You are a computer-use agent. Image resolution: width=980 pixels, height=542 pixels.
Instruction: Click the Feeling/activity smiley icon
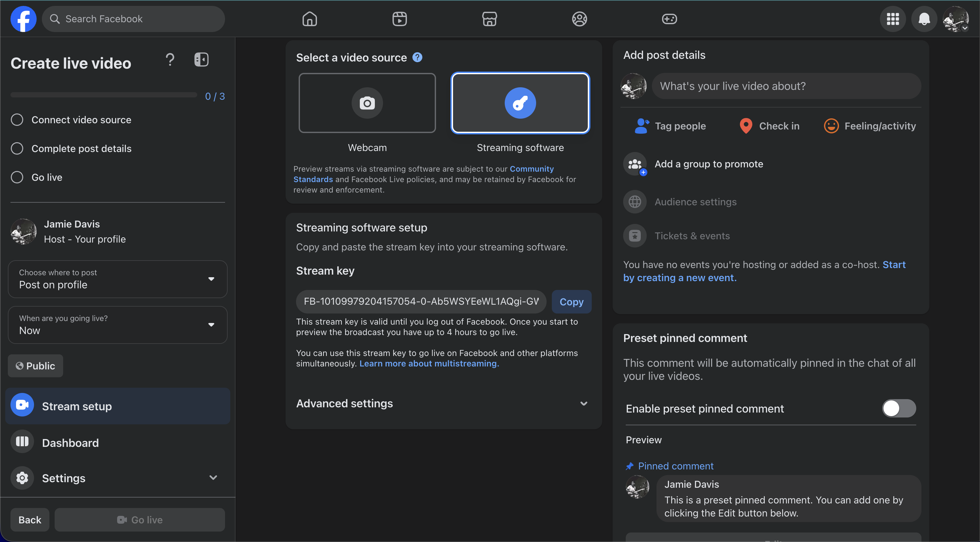[831, 126]
